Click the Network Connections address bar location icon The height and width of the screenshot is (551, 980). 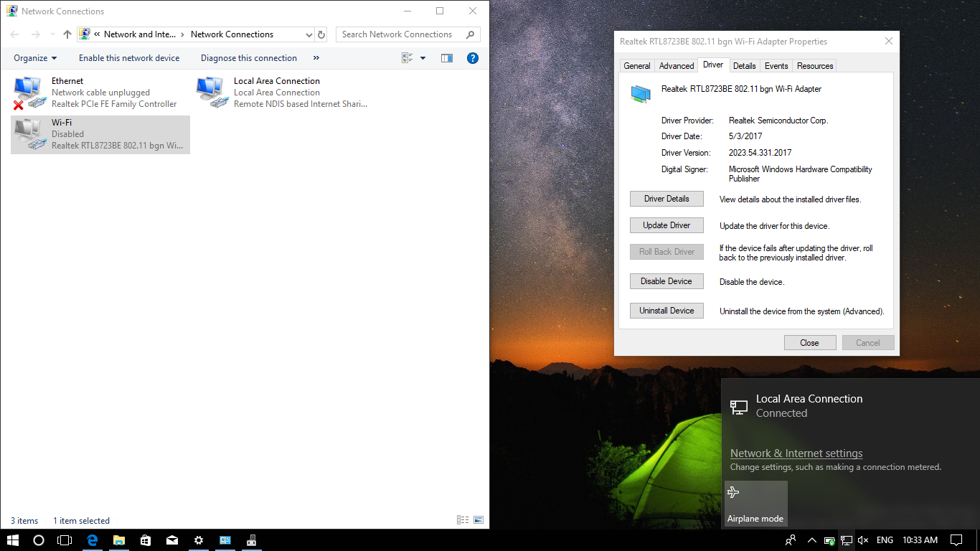click(x=85, y=34)
